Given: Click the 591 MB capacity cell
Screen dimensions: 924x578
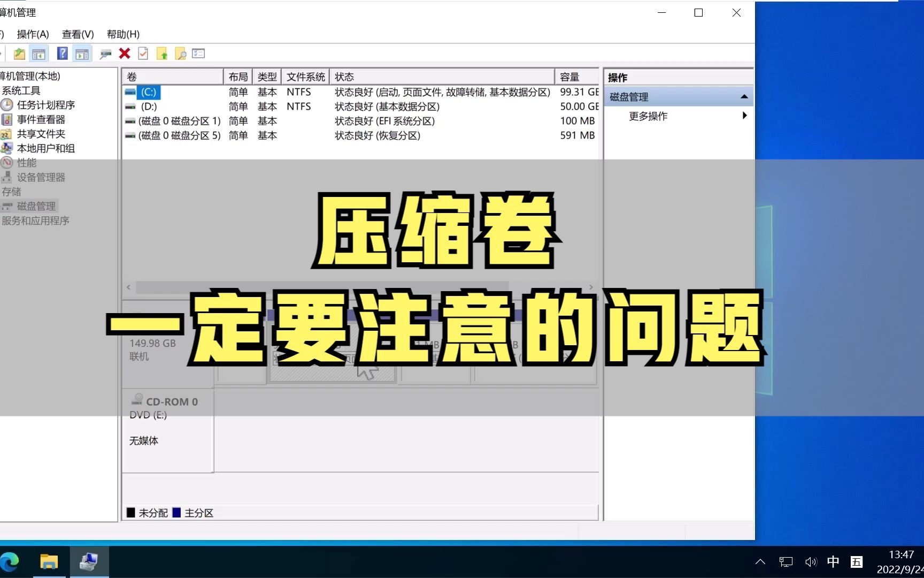Looking at the screenshot, I should 577,135.
